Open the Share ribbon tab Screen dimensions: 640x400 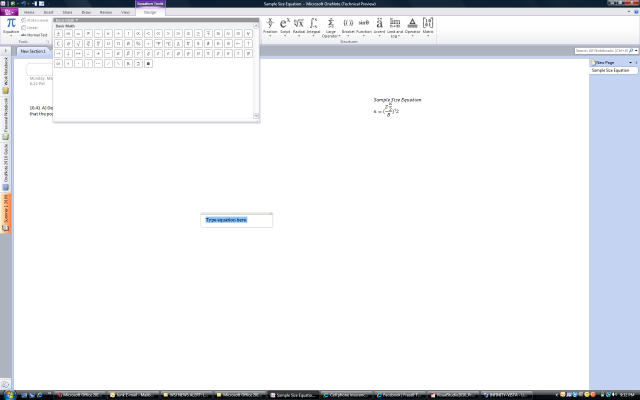coord(67,12)
